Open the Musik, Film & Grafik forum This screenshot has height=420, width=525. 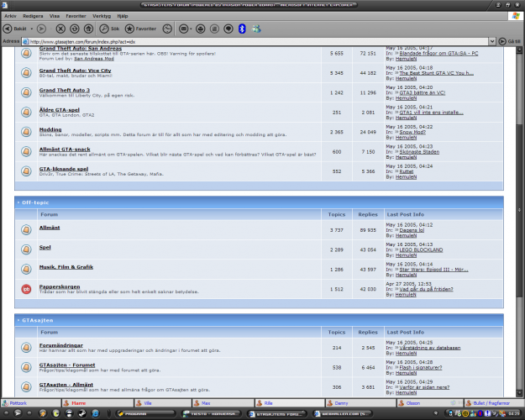tap(66, 266)
